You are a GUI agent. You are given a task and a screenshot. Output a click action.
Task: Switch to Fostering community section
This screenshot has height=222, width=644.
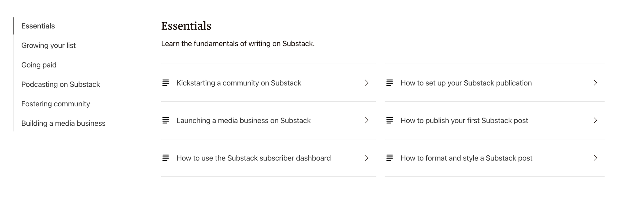pyautogui.click(x=55, y=104)
